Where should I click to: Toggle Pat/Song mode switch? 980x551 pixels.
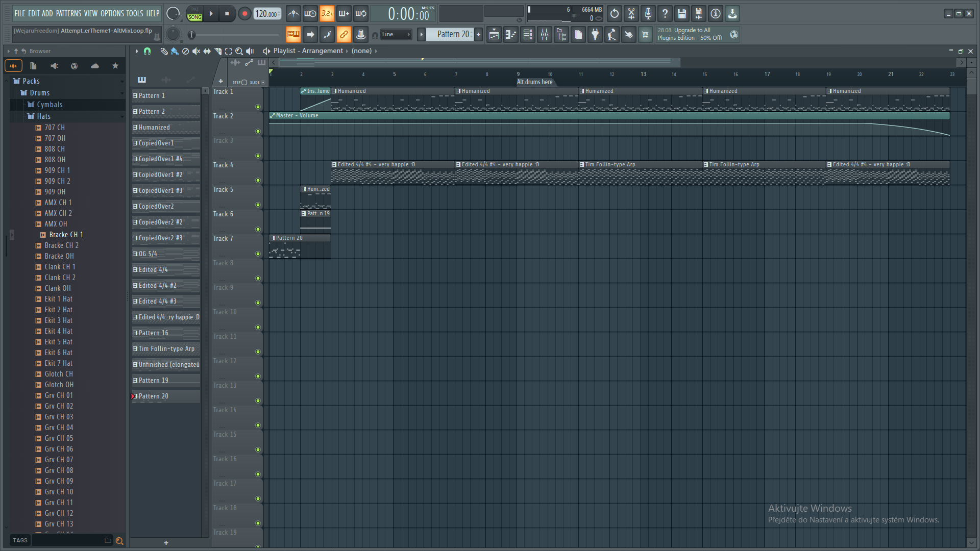[195, 14]
